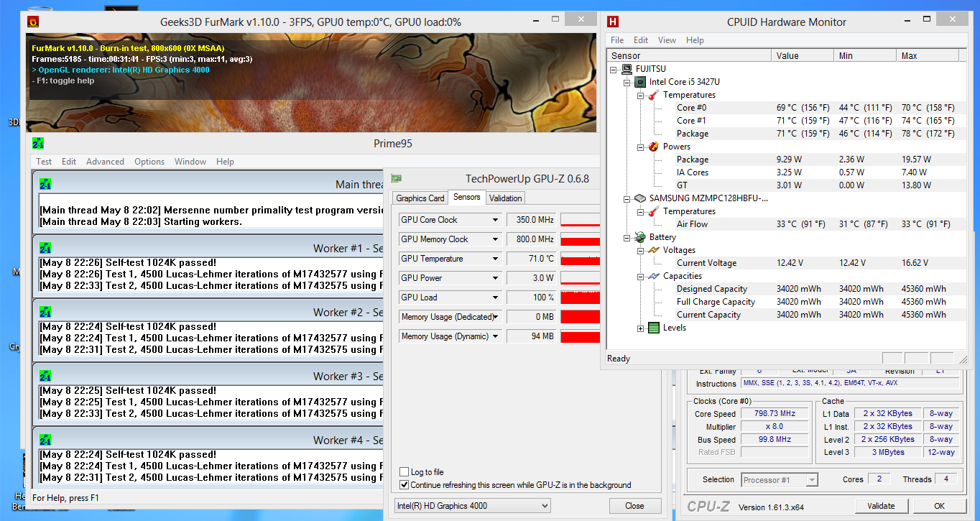The height and width of the screenshot is (521, 980).
Task: Select the Air Flow temperature row
Action: (x=787, y=224)
